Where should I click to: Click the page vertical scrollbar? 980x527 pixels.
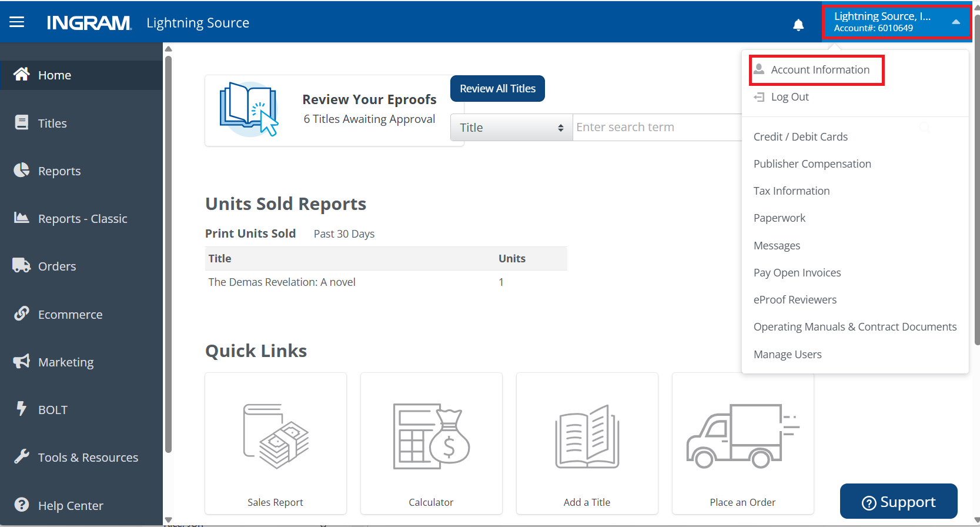pos(977,179)
